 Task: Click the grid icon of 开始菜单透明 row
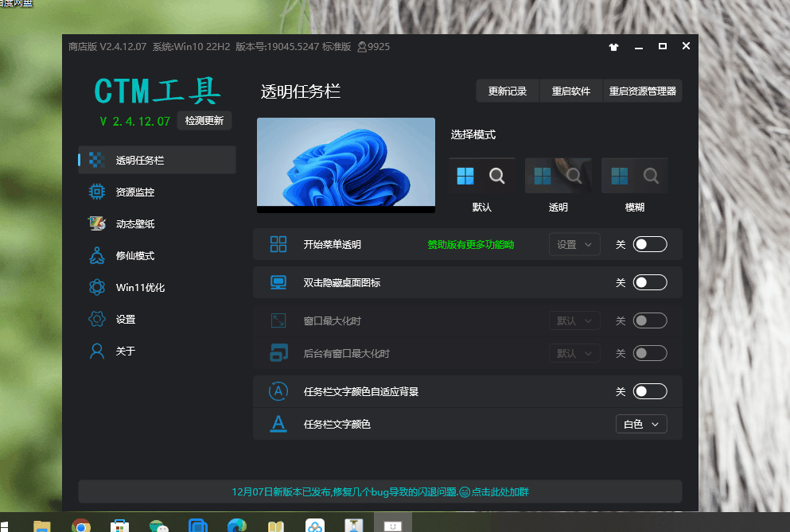278,244
